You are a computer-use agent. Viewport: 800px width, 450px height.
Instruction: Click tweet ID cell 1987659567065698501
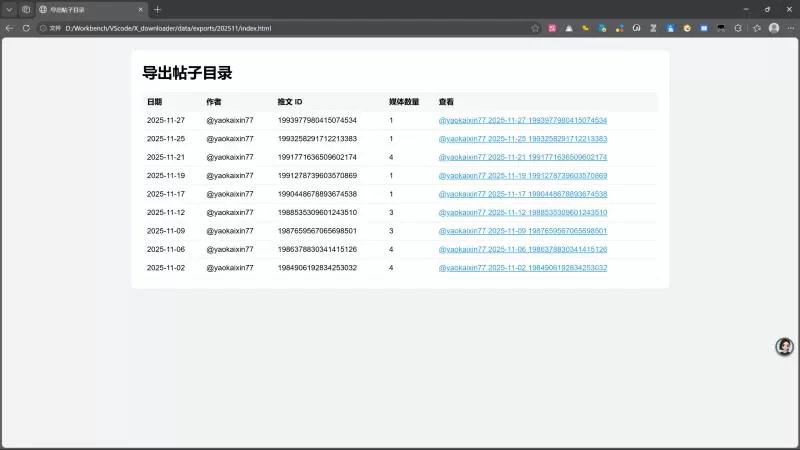317,231
